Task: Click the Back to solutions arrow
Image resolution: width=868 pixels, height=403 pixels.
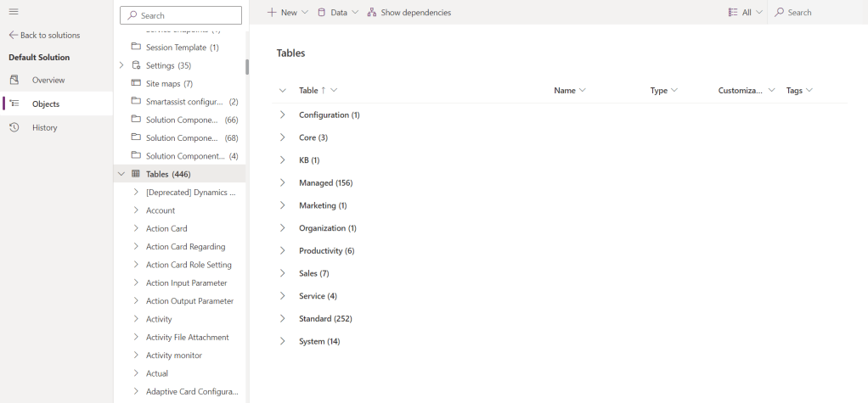Action: pyautogui.click(x=14, y=36)
